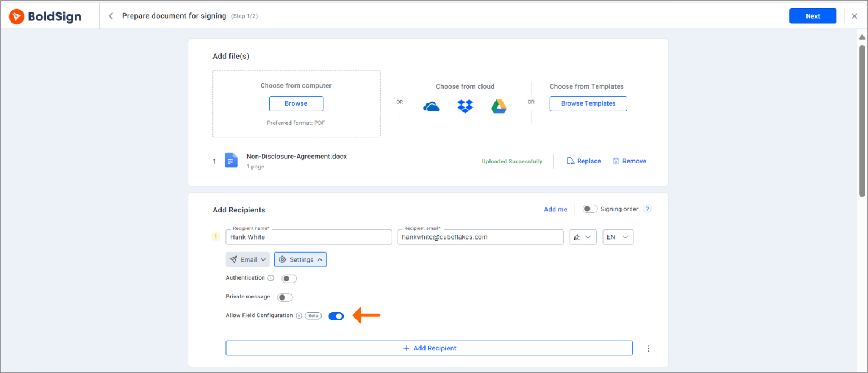Enable the Signing order toggle
Screen dimensions: 868x373
click(x=590, y=209)
